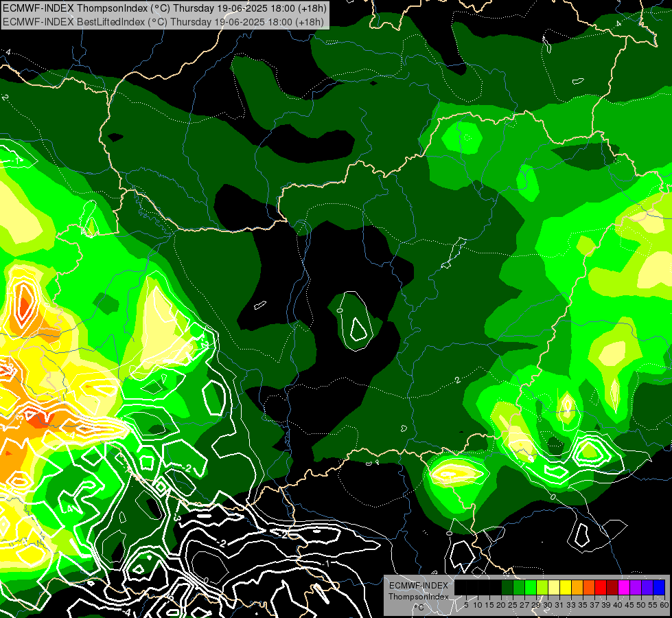672x618 pixels.
Task: Click the 'ECMWF-INDEX' label in the legend
Action: tap(419, 586)
